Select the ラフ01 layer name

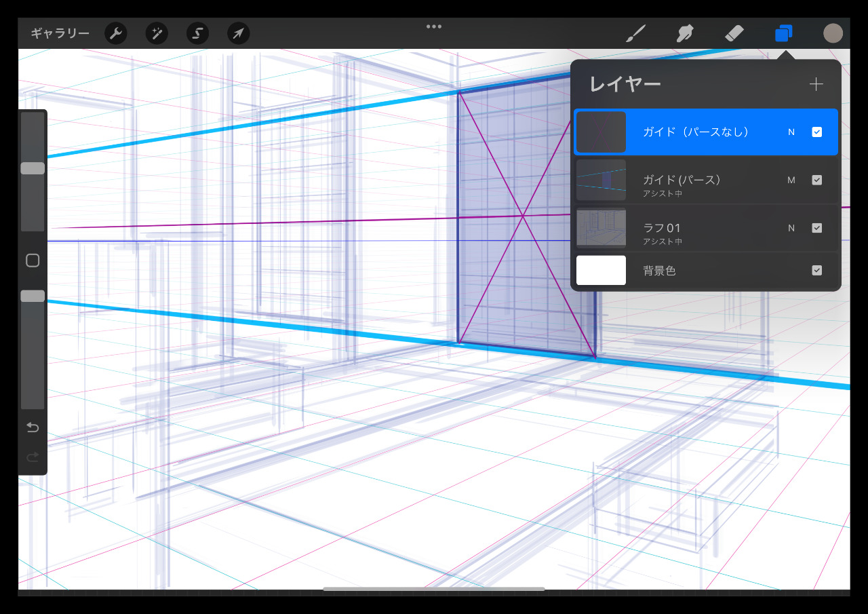pyautogui.click(x=661, y=227)
